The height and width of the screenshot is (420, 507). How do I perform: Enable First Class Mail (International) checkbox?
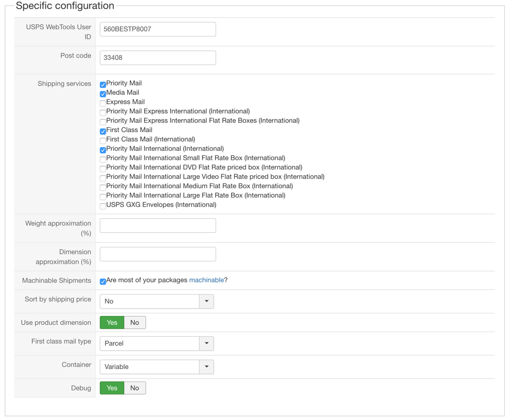103,140
